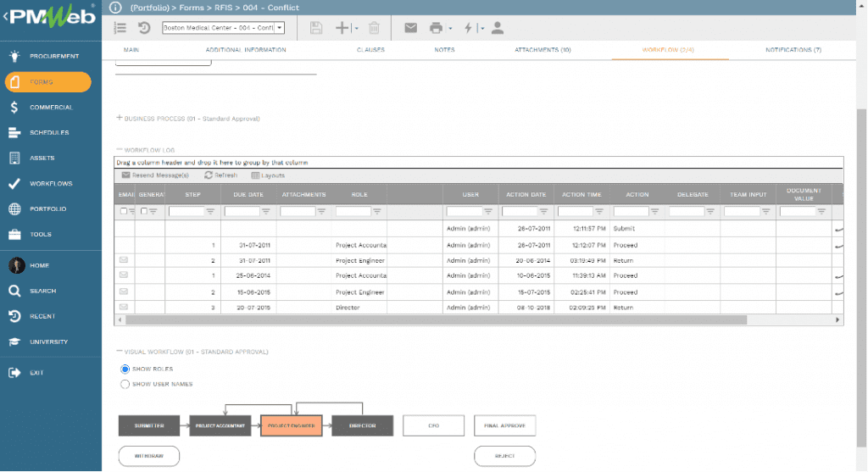This screenshot has height=472, width=868.
Task: Click the Print icon
Action: [x=437, y=28]
